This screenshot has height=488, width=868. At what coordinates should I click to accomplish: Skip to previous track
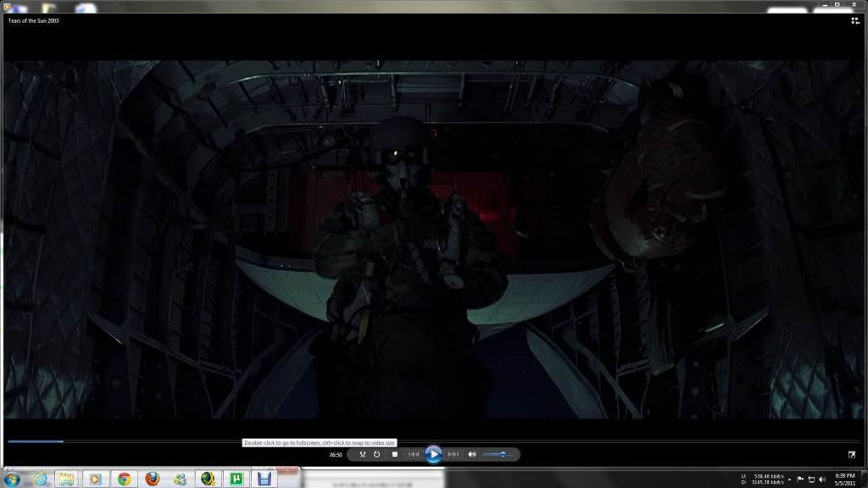(414, 454)
